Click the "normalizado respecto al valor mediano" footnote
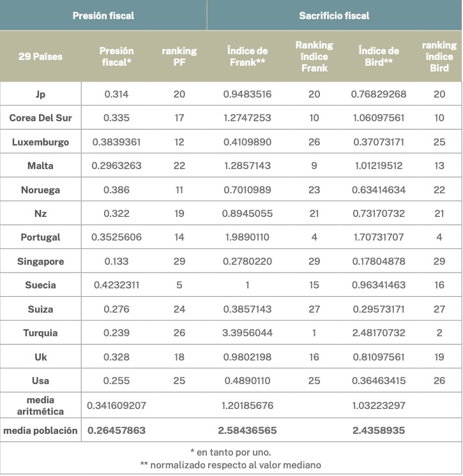The width and height of the screenshot is (463, 476). tap(231, 464)
